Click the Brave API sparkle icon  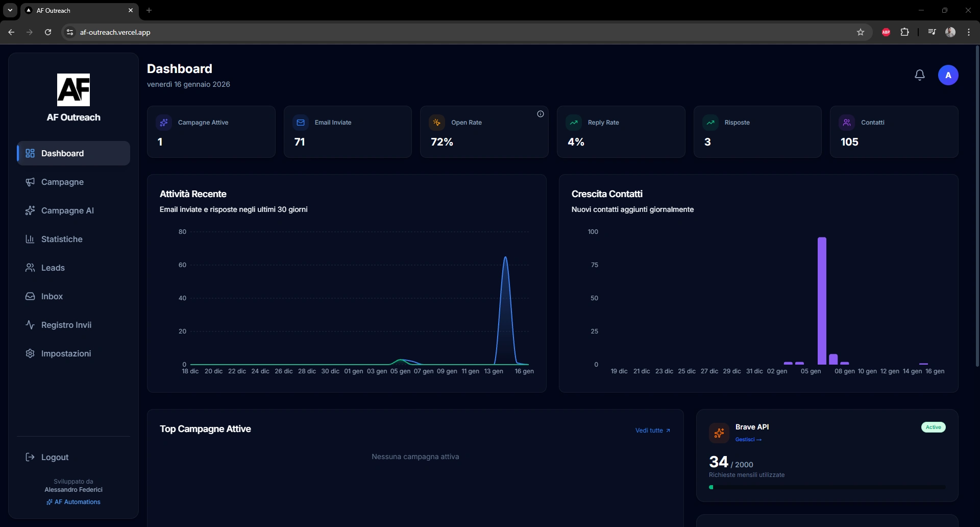click(719, 433)
